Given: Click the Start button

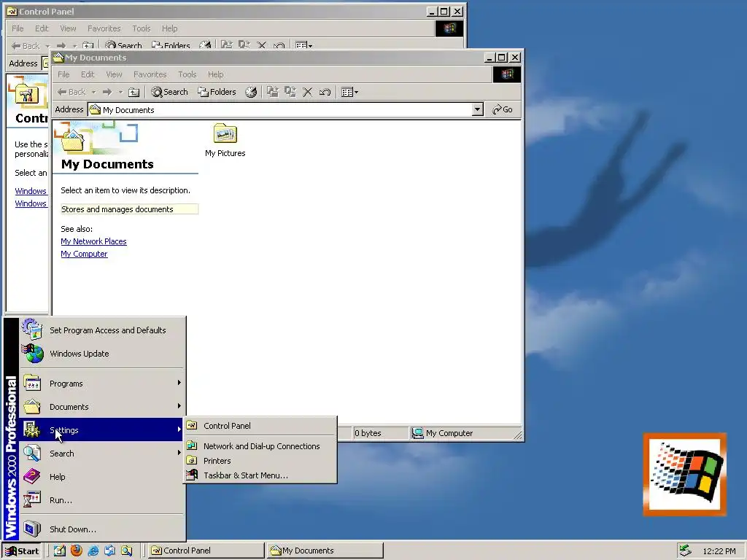Looking at the screenshot, I should click(22, 551).
